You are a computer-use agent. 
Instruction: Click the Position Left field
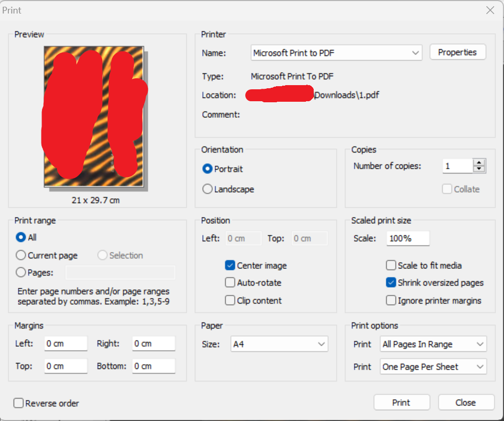(243, 238)
